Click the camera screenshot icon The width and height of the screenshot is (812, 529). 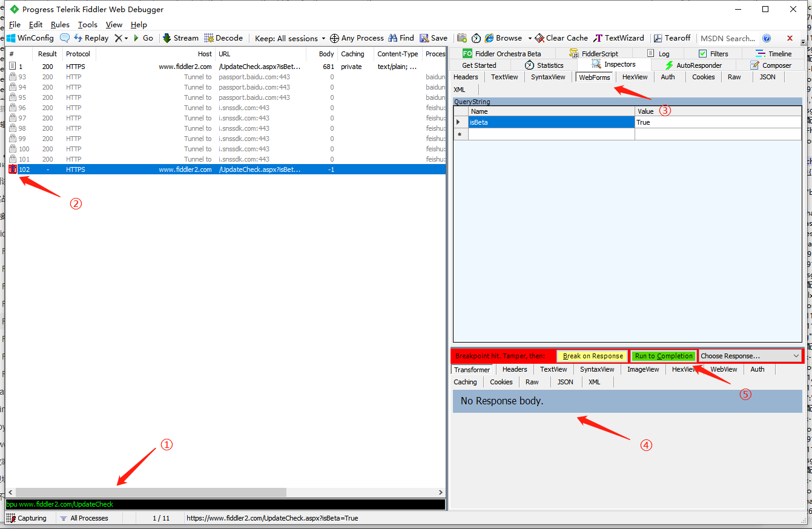[462, 38]
